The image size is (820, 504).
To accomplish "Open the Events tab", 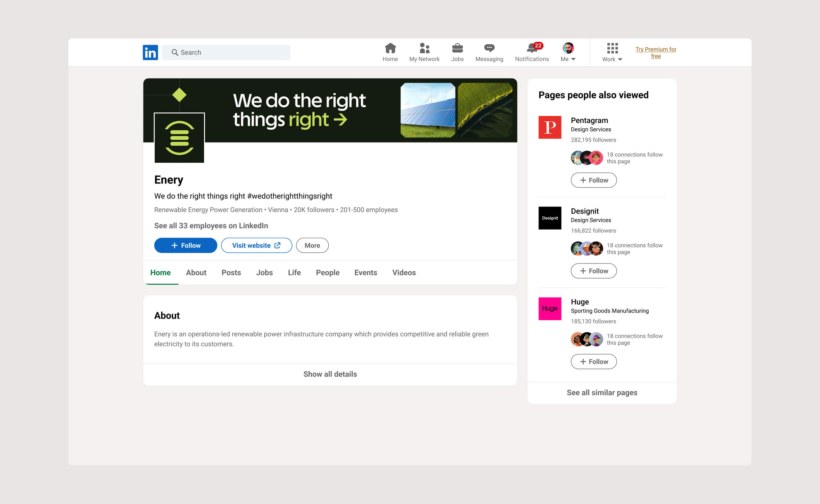I will tap(366, 272).
